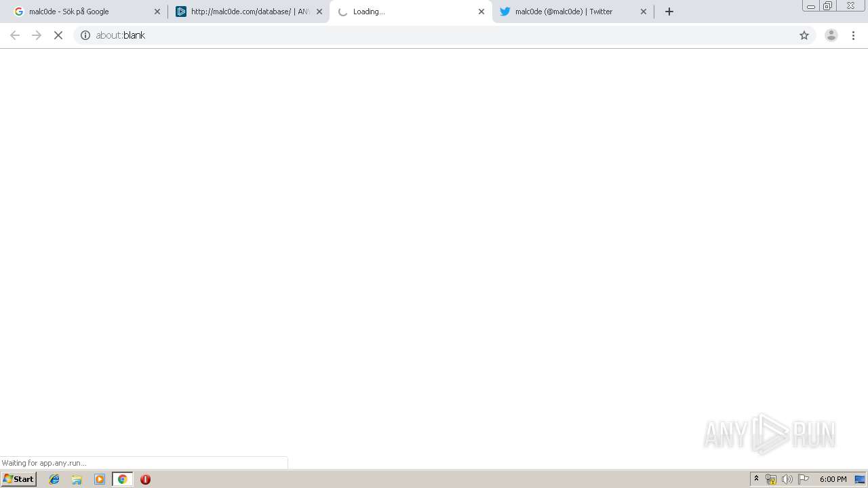
Task: Select the Loading... tab
Action: pyautogui.click(x=410, y=12)
